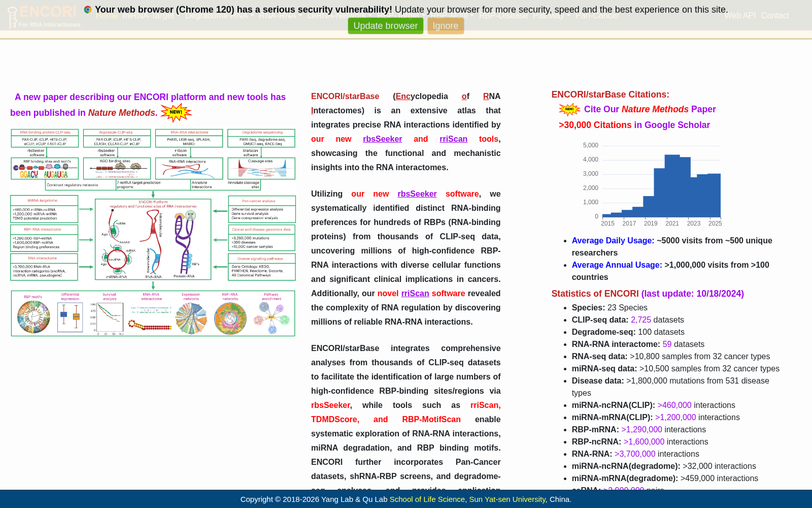Click the School of Life Science footer link
The image size is (812, 508).
point(427,499)
